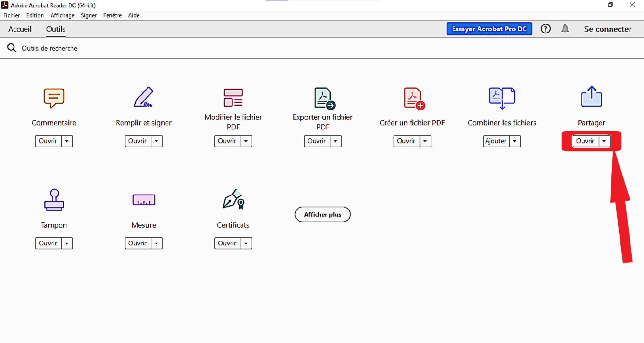Click Se connecter link
Screen dimensions: 644x343
(608, 29)
